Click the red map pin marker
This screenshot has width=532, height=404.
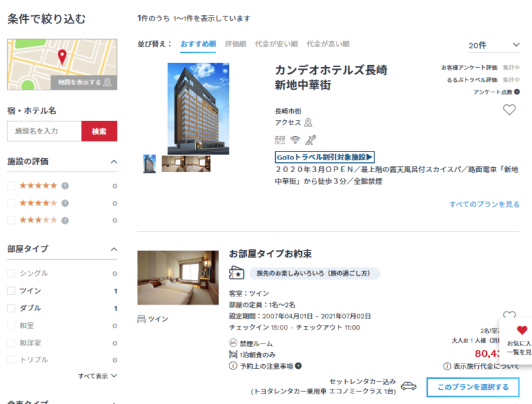pyautogui.click(x=62, y=57)
